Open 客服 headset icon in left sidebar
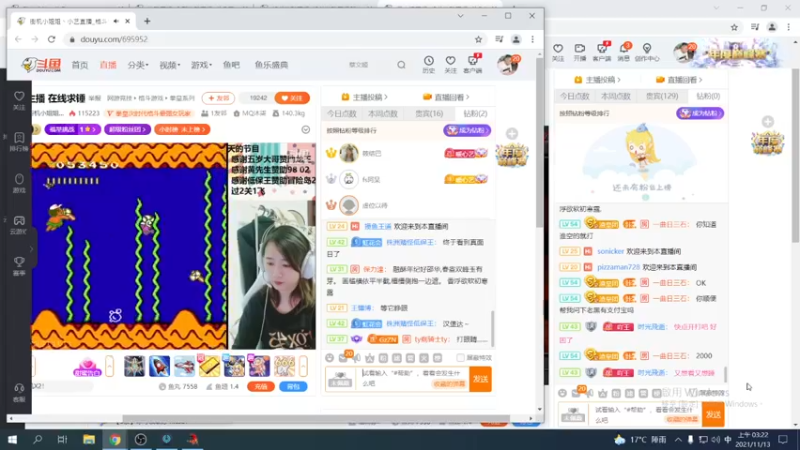Image resolution: width=800 pixels, height=450 pixels. click(19, 392)
